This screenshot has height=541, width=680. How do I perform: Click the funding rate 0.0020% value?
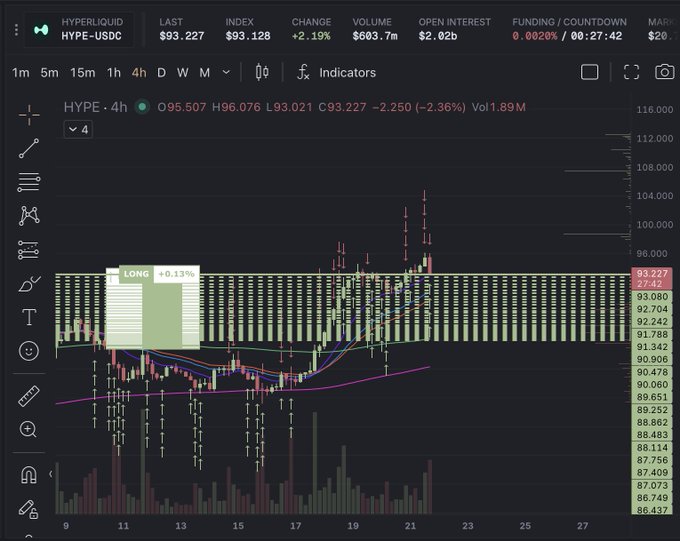click(535, 36)
